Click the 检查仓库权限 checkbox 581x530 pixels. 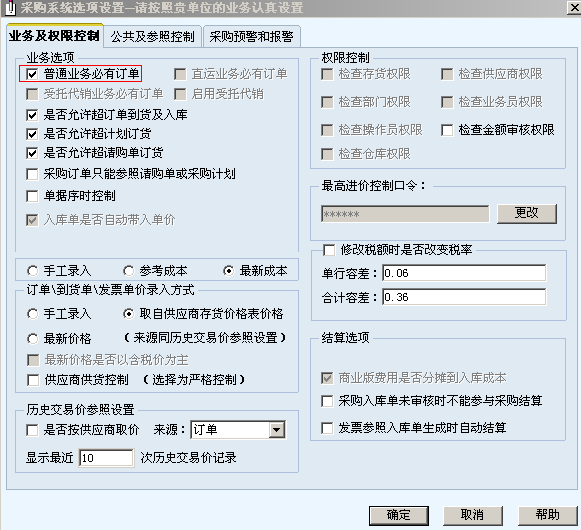tap(327, 154)
